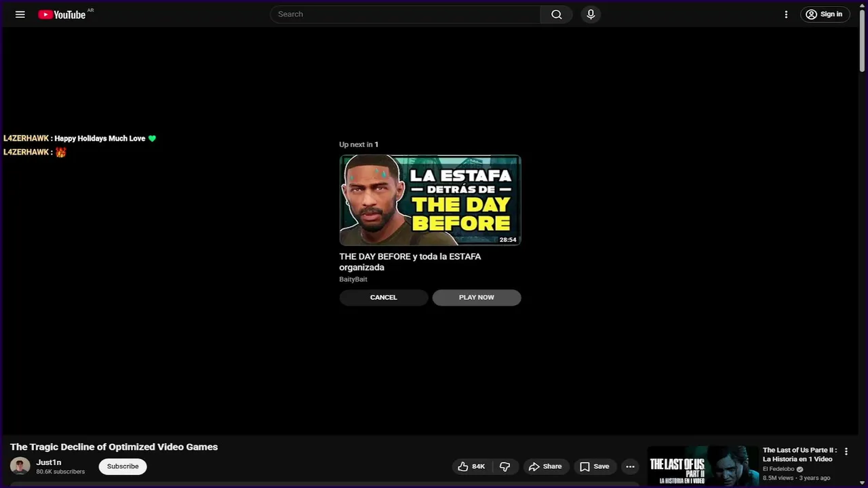The width and height of the screenshot is (868, 488).
Task: Open the title THE DAY BEFORE y toda la ESTAFA
Action: [x=410, y=262]
